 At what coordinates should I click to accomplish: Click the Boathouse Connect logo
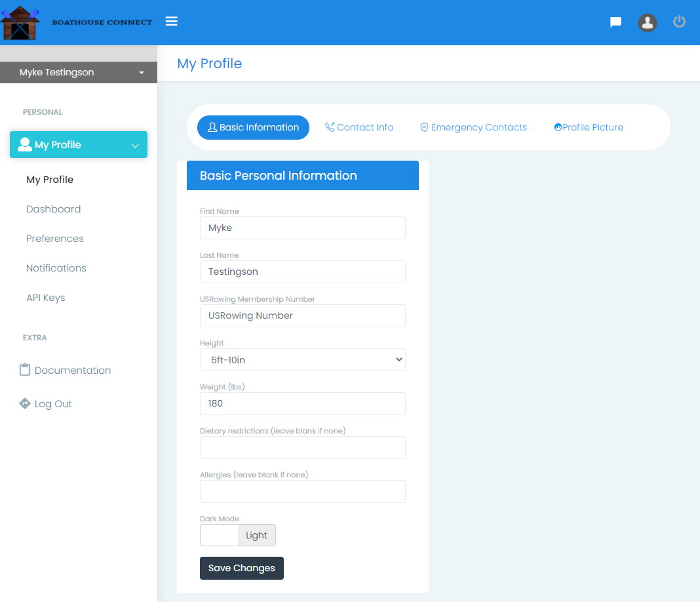77,22
